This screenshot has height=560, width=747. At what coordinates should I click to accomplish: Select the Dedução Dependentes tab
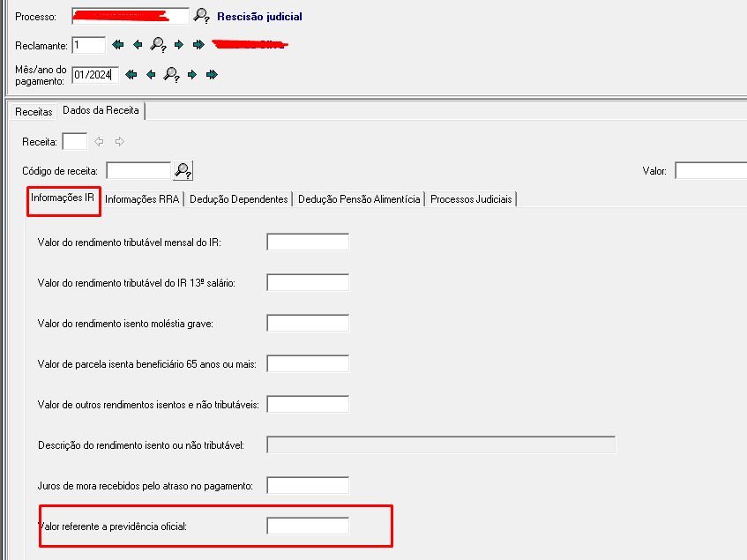[238, 199]
